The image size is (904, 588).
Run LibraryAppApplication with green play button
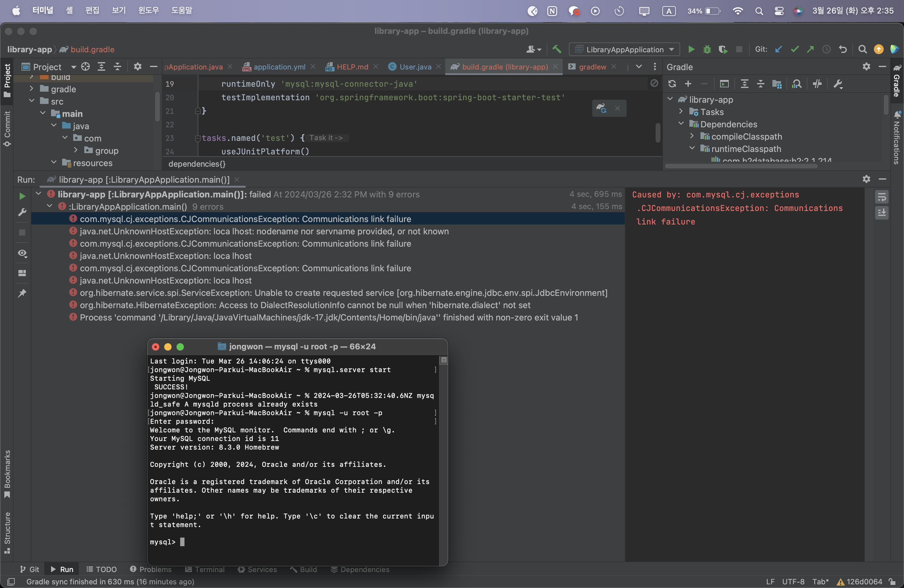point(691,50)
